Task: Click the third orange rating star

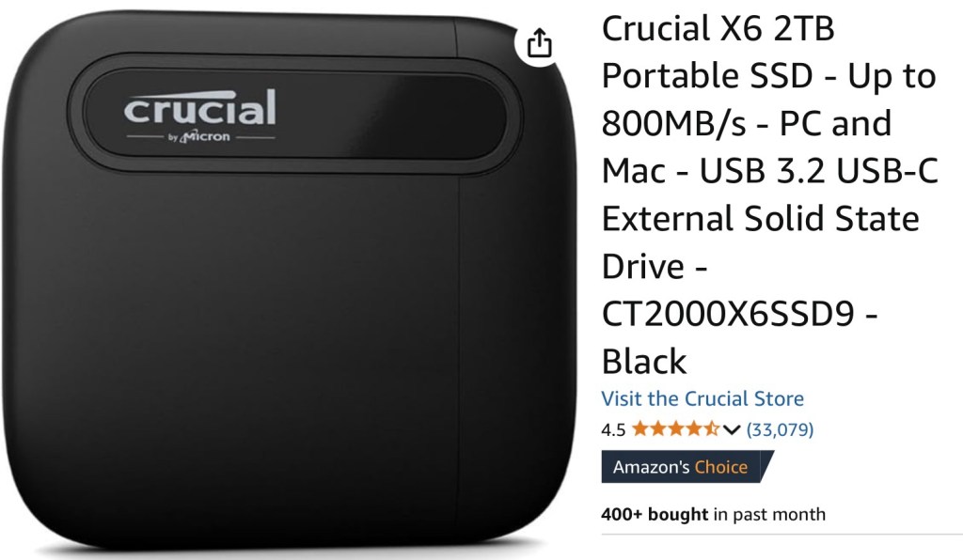Action: [675, 428]
